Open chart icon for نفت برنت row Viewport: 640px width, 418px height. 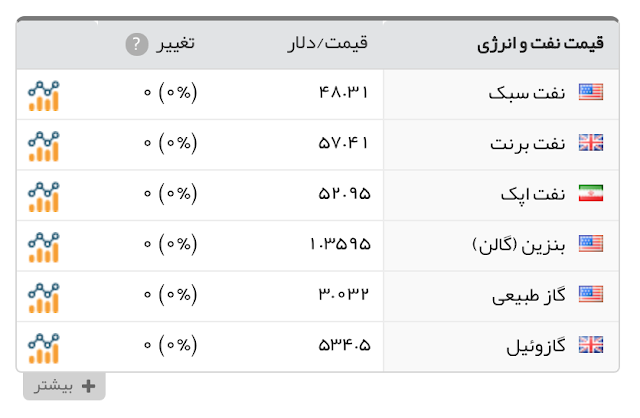pos(44,146)
